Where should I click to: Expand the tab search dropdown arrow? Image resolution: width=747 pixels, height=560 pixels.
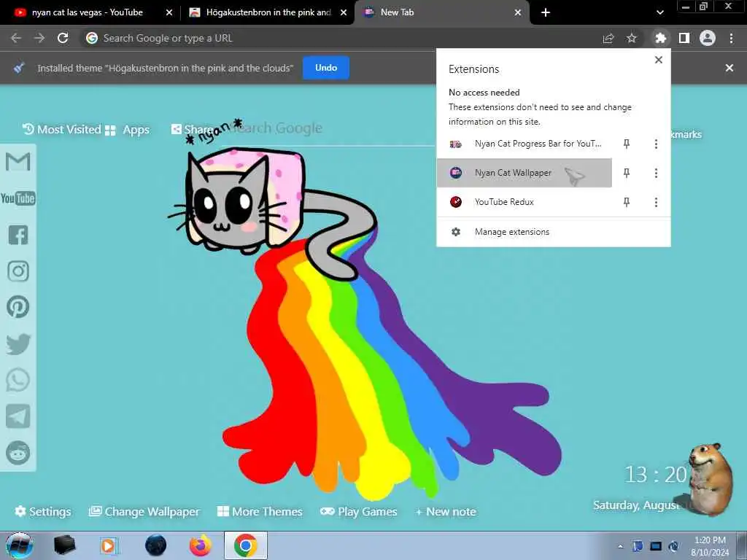(x=659, y=12)
